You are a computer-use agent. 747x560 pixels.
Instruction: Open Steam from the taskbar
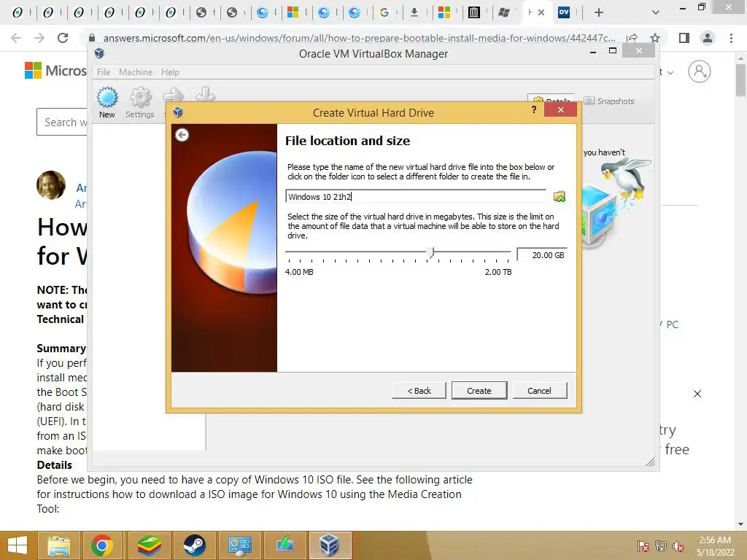coord(194,545)
